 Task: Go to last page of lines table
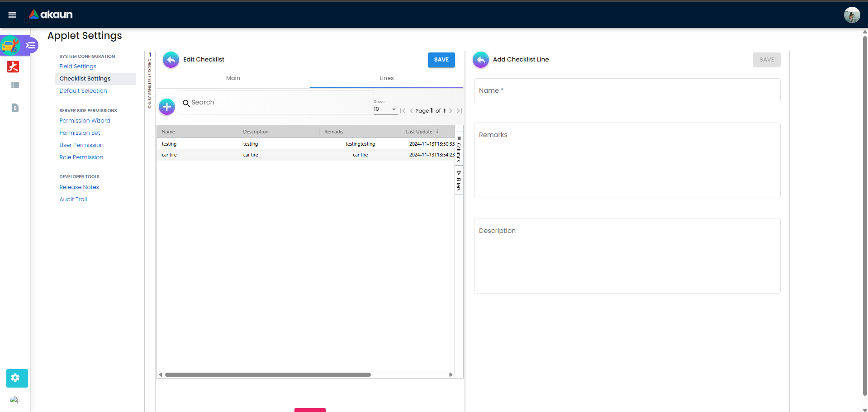460,111
